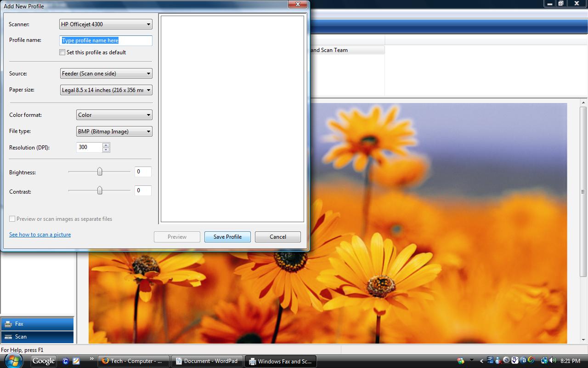Screen dimensions: 588x368
Task: Minimize the Fax and Scan main window
Action: click(x=550, y=4)
